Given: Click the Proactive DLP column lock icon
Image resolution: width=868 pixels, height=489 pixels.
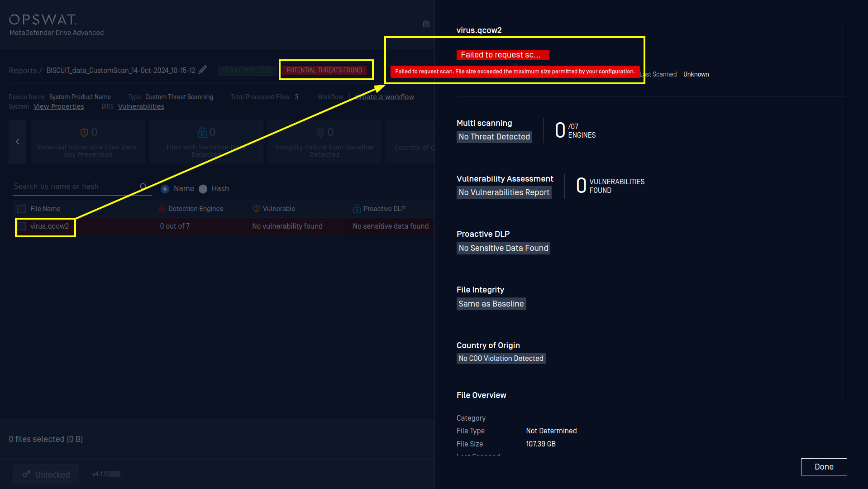Looking at the screenshot, I should tap(357, 209).
